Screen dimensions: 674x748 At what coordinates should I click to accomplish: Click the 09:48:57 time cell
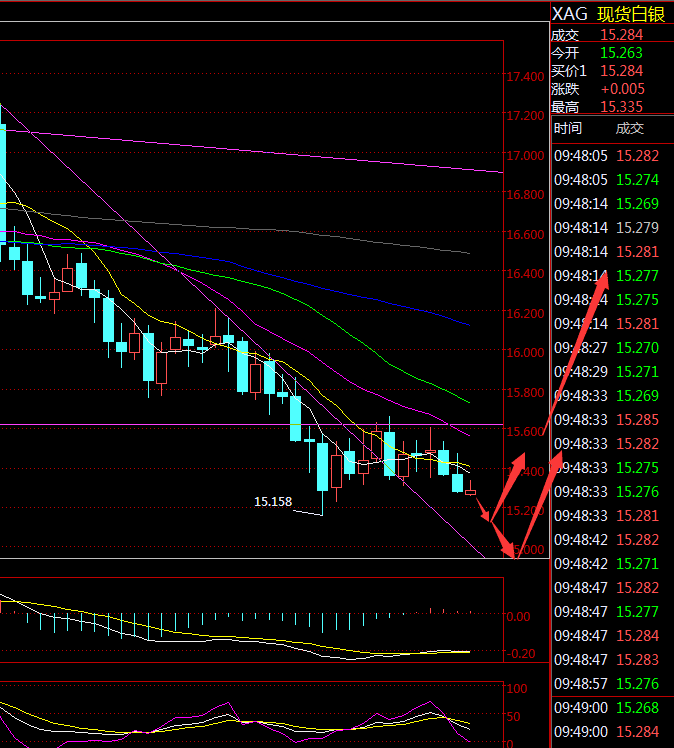tap(581, 684)
